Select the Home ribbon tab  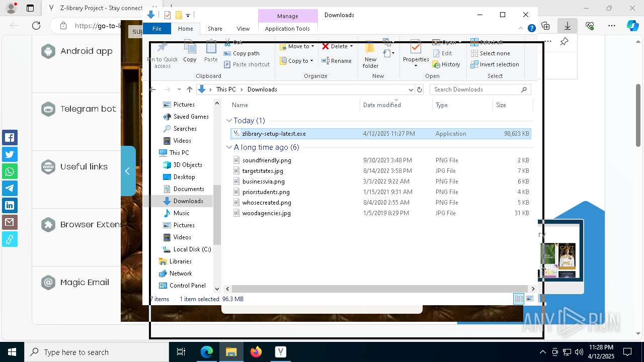pos(185,29)
